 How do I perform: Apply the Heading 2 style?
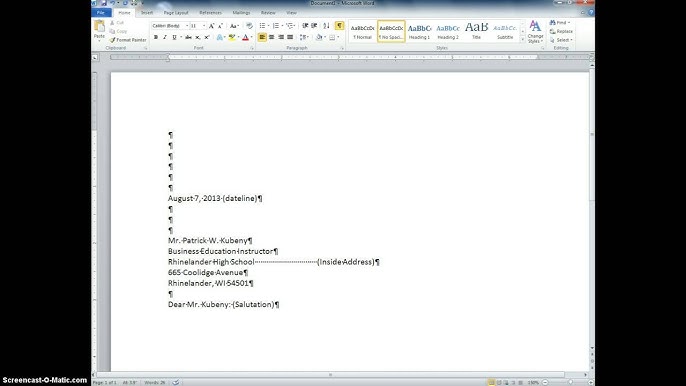[448, 32]
